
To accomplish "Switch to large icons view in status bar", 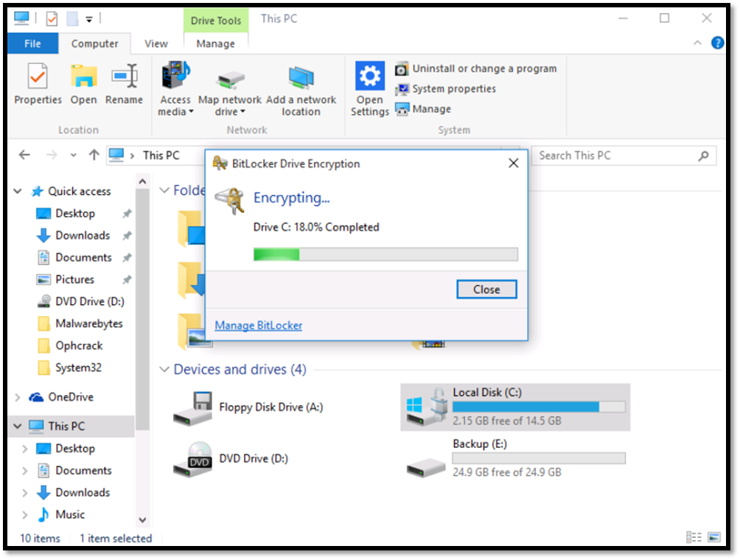I will point(714,537).
